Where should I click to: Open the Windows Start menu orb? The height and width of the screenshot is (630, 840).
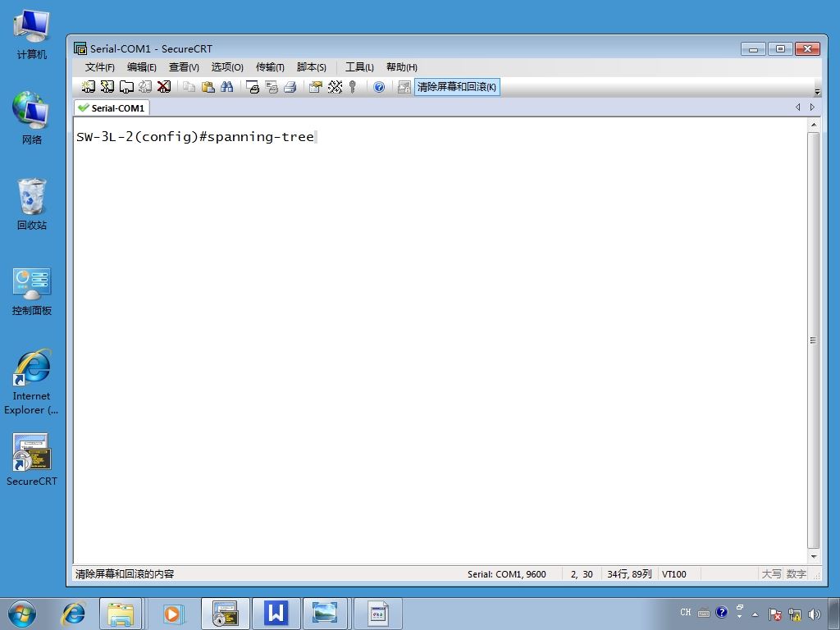click(22, 614)
